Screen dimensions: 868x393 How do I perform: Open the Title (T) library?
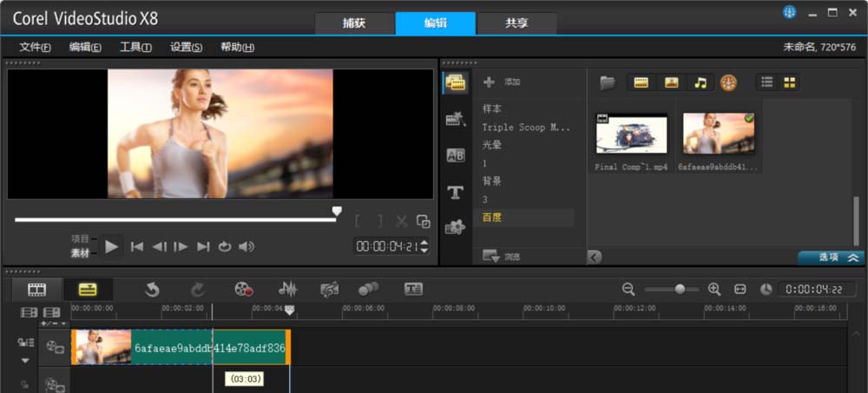pos(456,192)
